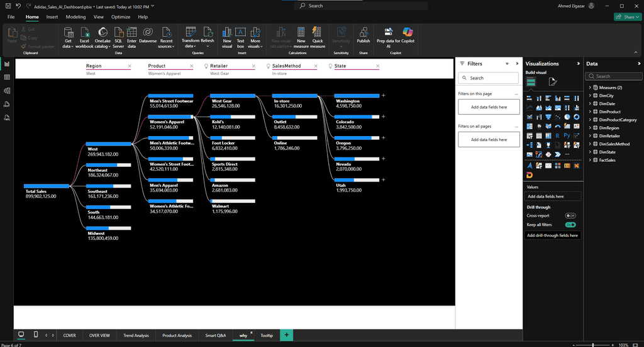The width and height of the screenshot is (644, 347).
Task: Select the treemap visual icon
Action: (530, 126)
